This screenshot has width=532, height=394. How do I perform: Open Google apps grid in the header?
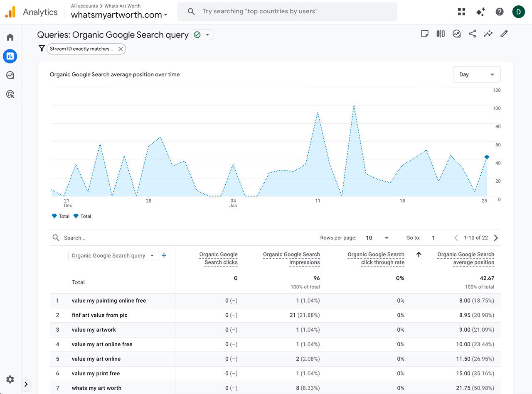pos(461,12)
